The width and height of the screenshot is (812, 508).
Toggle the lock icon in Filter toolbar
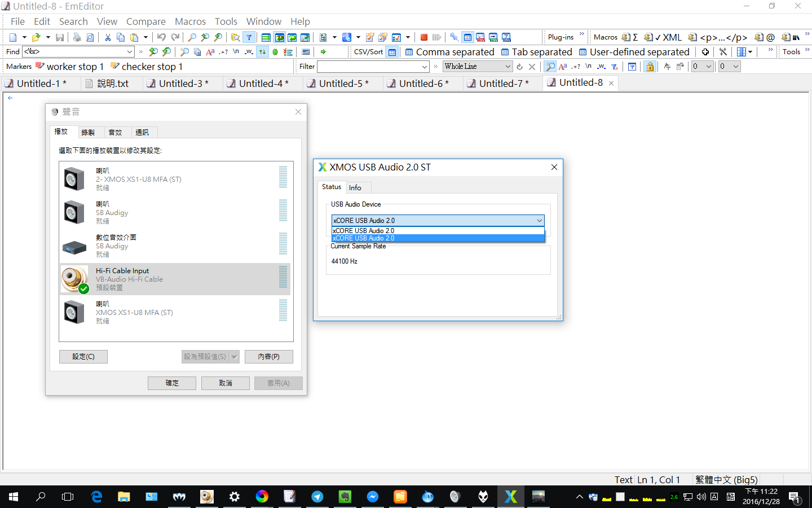click(x=650, y=67)
